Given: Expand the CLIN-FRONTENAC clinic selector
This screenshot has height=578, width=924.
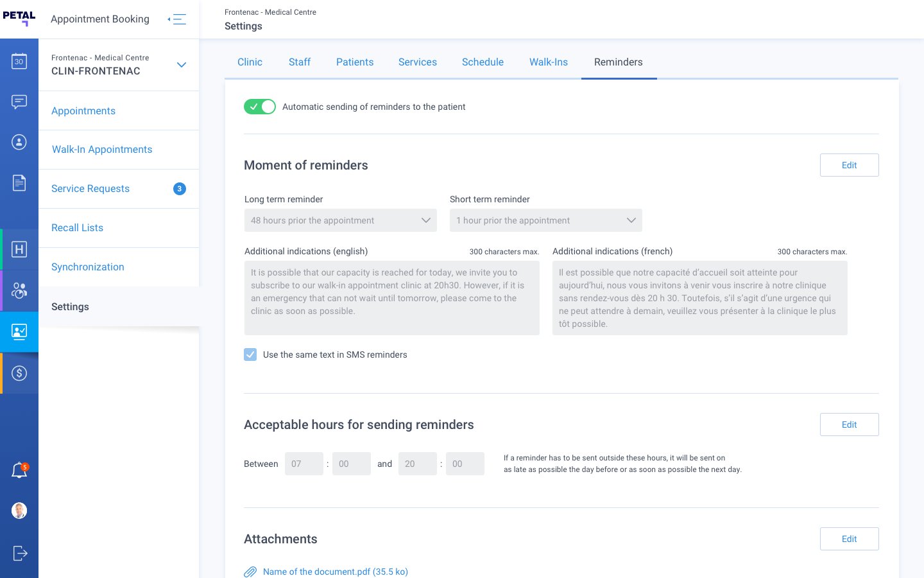Looking at the screenshot, I should 182,65.
